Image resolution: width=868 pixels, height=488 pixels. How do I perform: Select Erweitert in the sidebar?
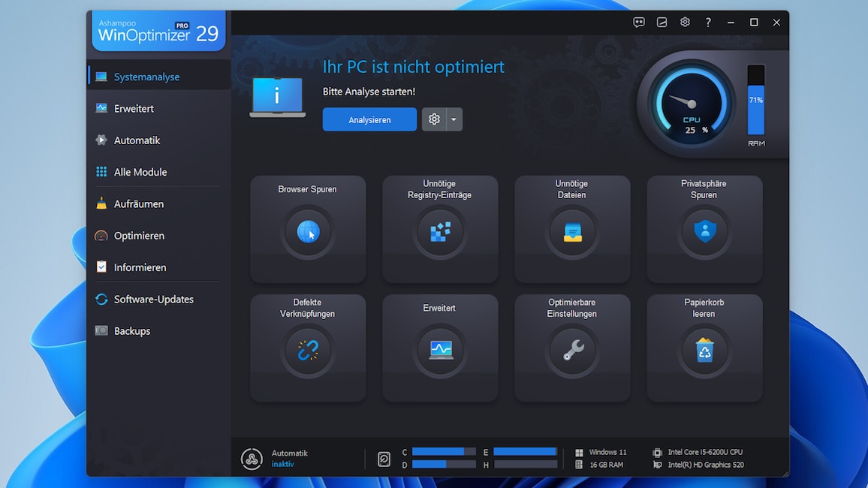coord(159,108)
